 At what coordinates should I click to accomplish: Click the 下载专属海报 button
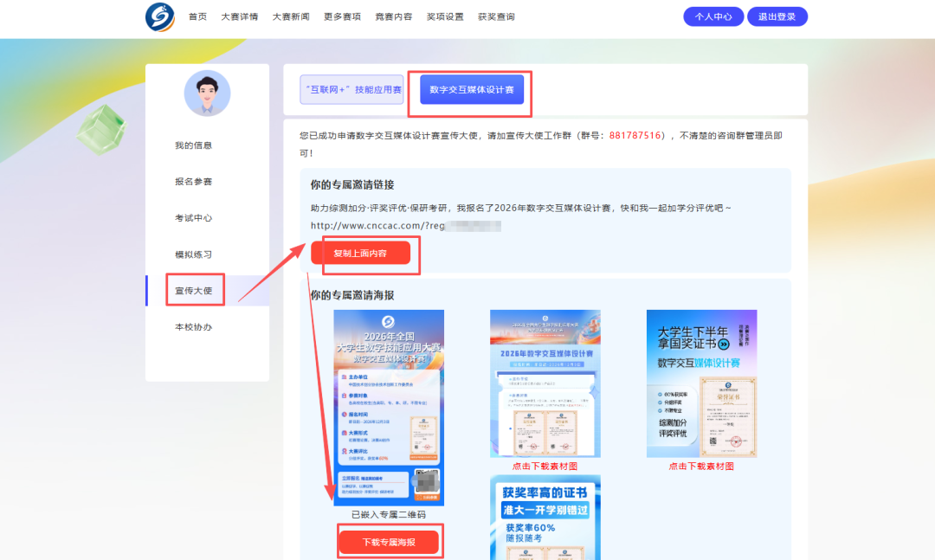389,542
